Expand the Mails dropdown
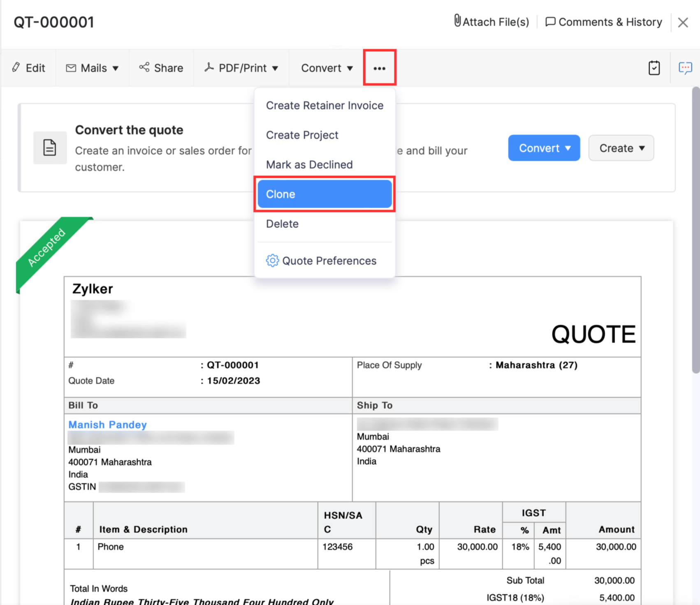Screen dimensions: 700x605 pos(93,68)
